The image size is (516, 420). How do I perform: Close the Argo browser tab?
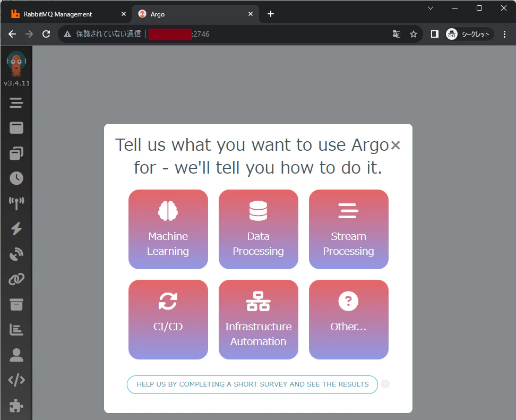point(251,14)
